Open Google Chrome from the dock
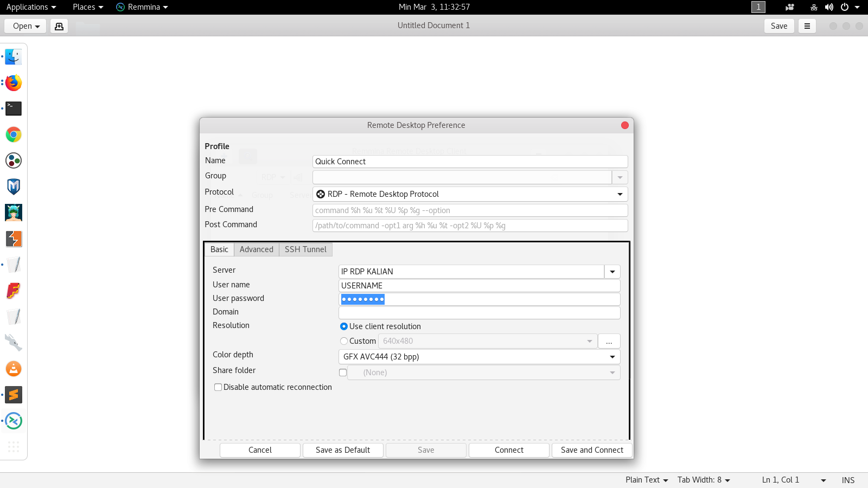Image resolution: width=868 pixels, height=488 pixels. pyautogui.click(x=14, y=134)
